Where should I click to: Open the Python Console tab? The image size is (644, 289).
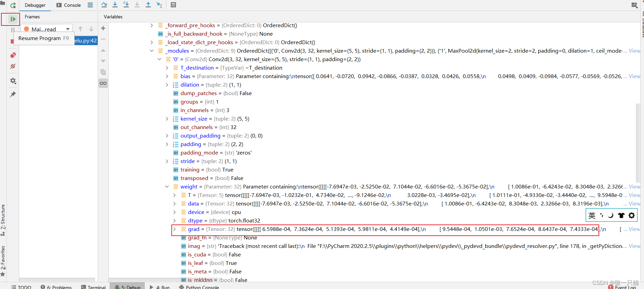click(199, 287)
